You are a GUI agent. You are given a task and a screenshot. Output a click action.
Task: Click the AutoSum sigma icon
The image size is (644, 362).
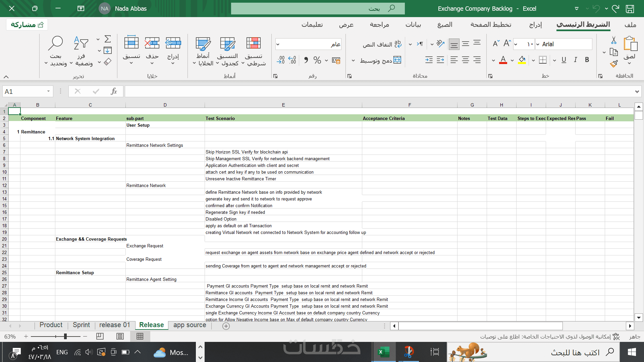[108, 39]
